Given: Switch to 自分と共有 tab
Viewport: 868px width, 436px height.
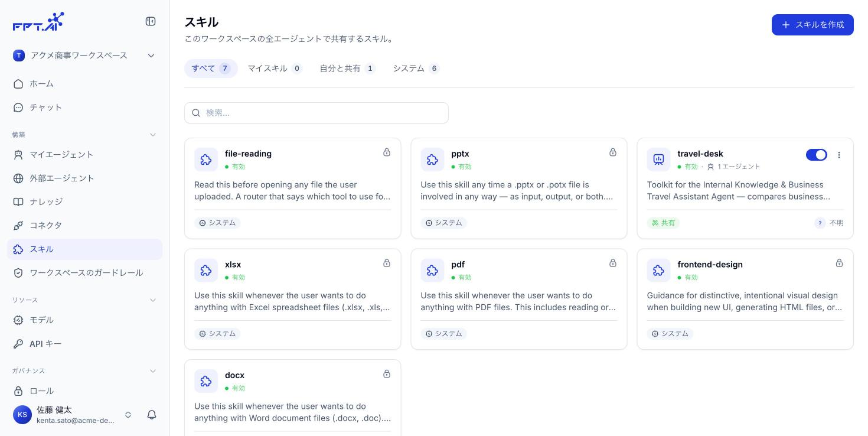Looking at the screenshot, I should pyautogui.click(x=347, y=69).
